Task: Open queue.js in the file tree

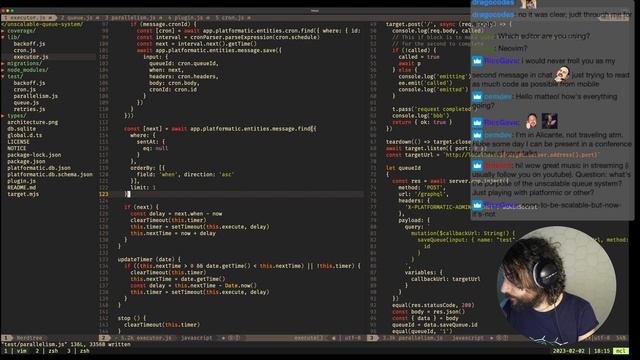Action: pyautogui.click(x=26, y=102)
